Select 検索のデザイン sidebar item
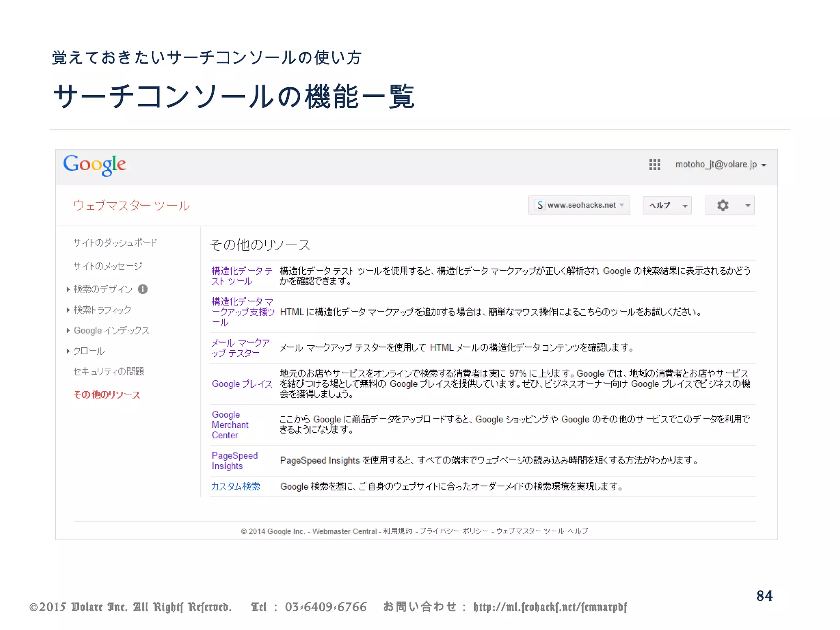This screenshot has width=840, height=630. [x=103, y=289]
